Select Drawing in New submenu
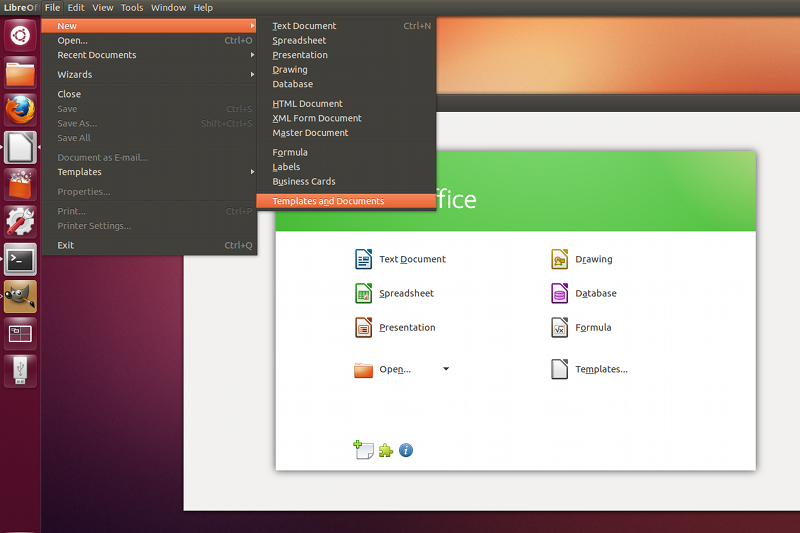This screenshot has height=533, width=800. 346,69
